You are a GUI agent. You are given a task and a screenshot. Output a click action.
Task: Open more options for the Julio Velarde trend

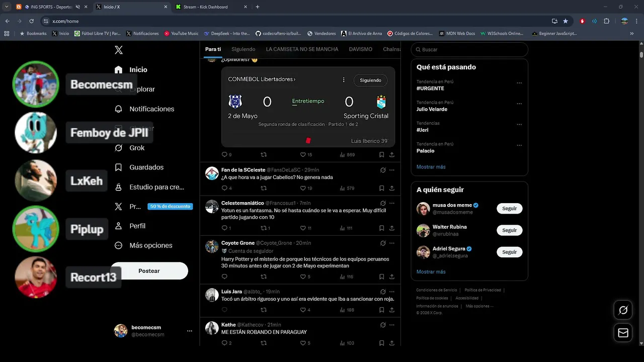point(519,104)
